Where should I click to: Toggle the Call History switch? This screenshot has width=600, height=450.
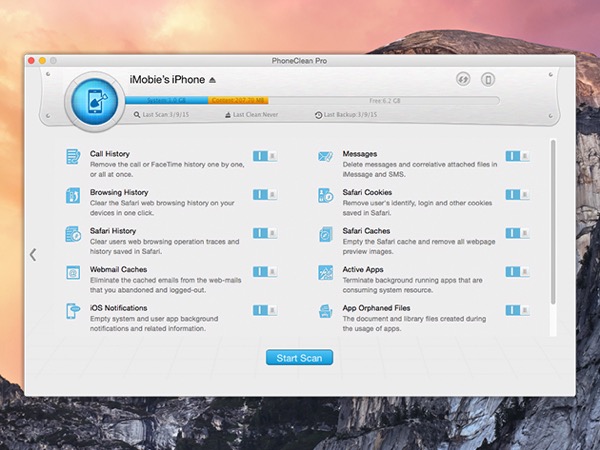[265, 156]
